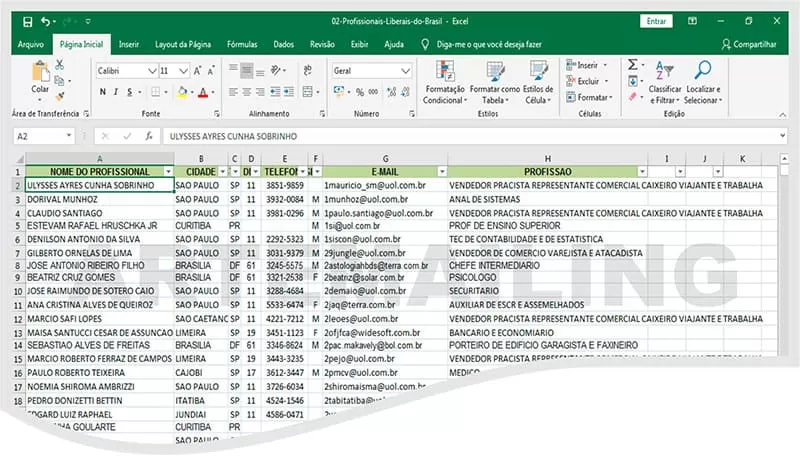Click the Entrar sign-in button

coord(656,21)
